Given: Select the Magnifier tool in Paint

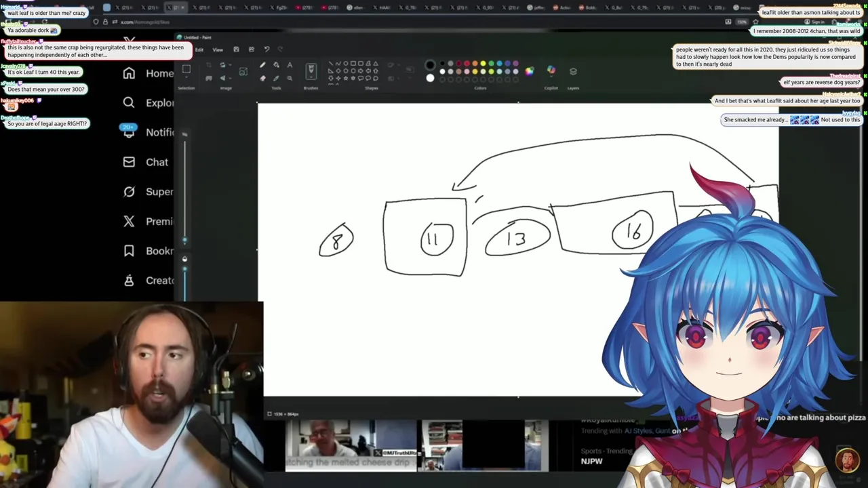Looking at the screenshot, I should tap(290, 78).
